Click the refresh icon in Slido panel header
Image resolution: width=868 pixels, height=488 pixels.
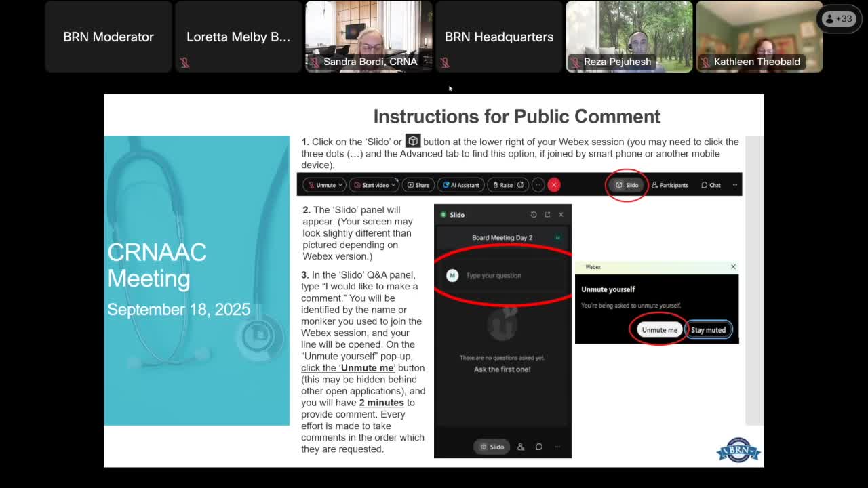tap(534, 215)
